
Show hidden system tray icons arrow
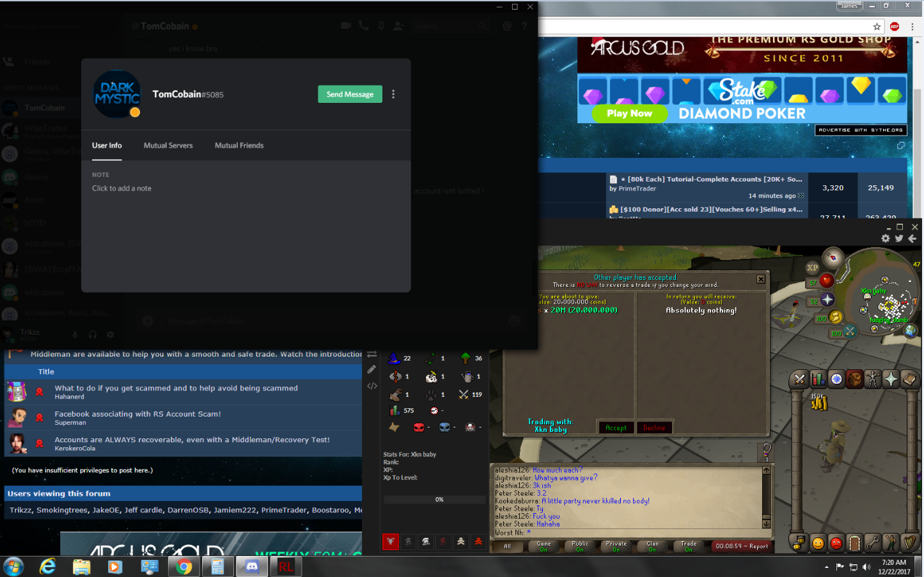(826, 567)
